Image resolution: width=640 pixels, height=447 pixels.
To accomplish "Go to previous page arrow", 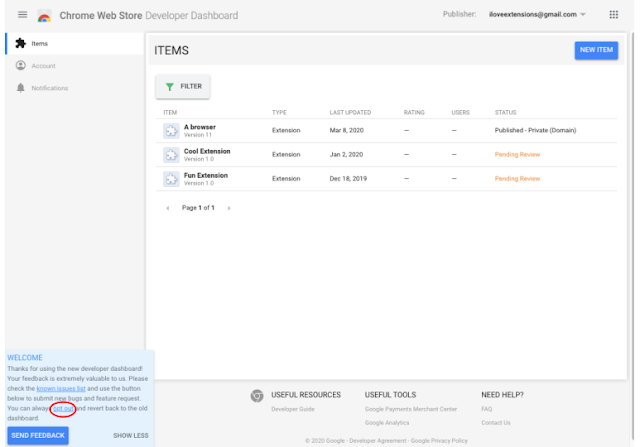I will point(167,208).
